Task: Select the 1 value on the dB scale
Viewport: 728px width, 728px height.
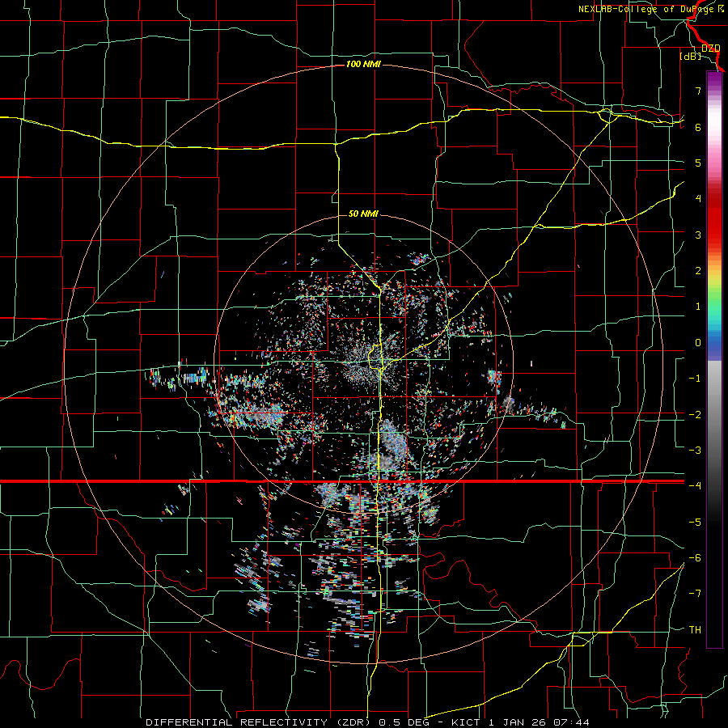Action: [x=698, y=307]
